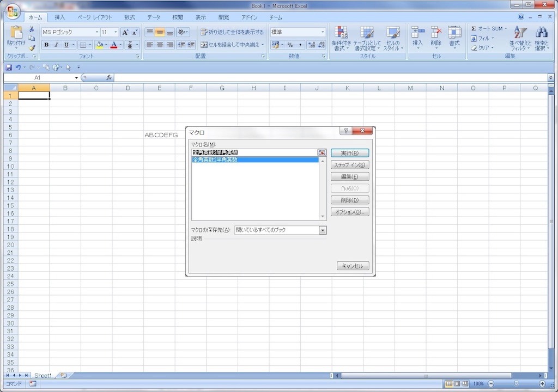The image size is (558, 392).
Task: Open Find and Select menu
Action: (542, 39)
